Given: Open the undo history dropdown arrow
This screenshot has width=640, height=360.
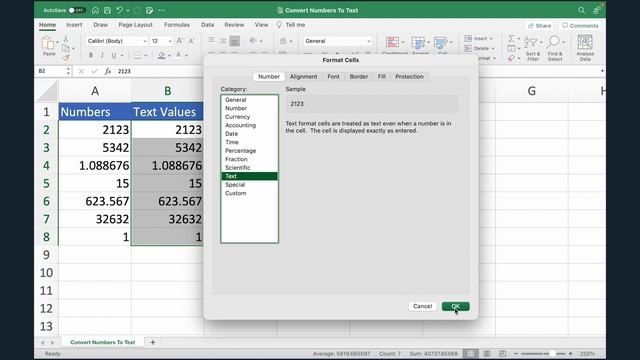Looking at the screenshot, I should [128, 10].
